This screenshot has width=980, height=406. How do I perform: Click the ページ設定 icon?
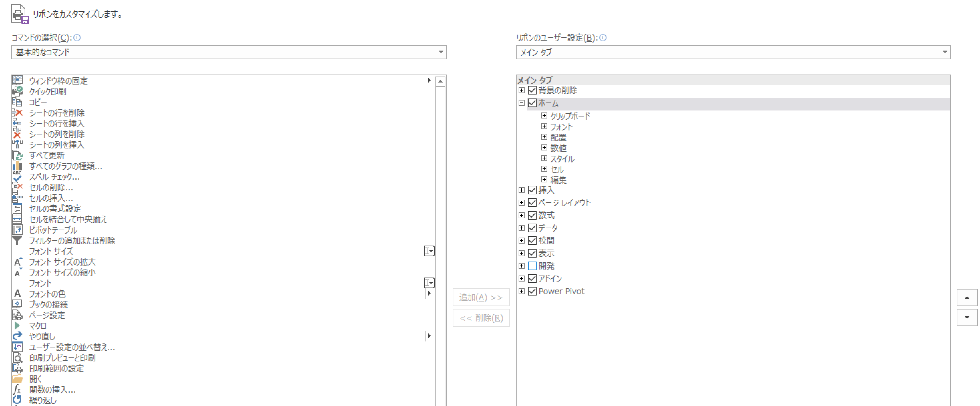coord(17,315)
